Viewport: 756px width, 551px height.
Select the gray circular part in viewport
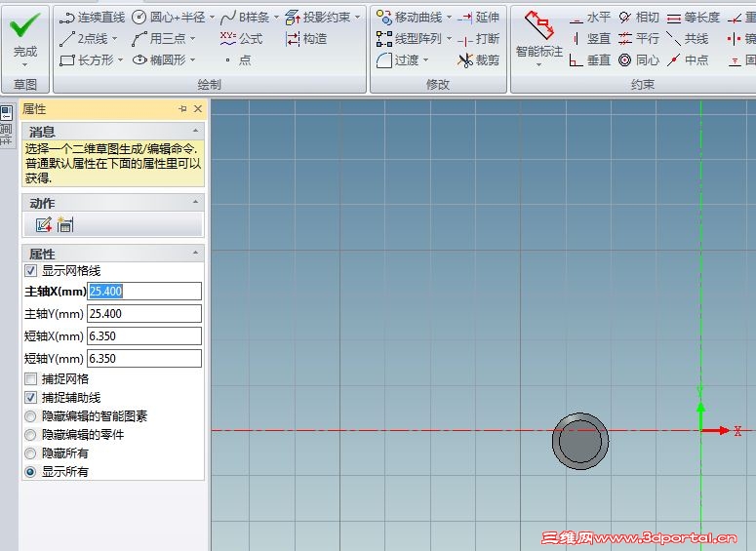580,441
